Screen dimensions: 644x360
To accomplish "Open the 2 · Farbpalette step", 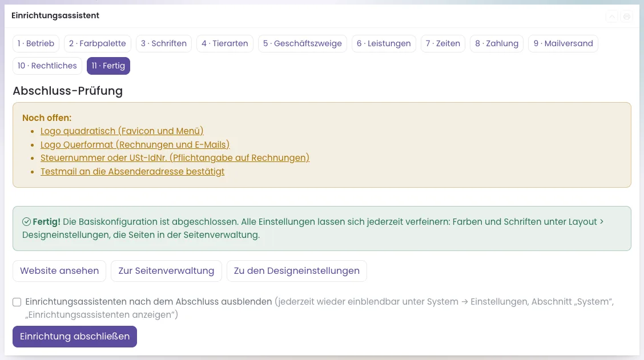I will pyautogui.click(x=97, y=43).
